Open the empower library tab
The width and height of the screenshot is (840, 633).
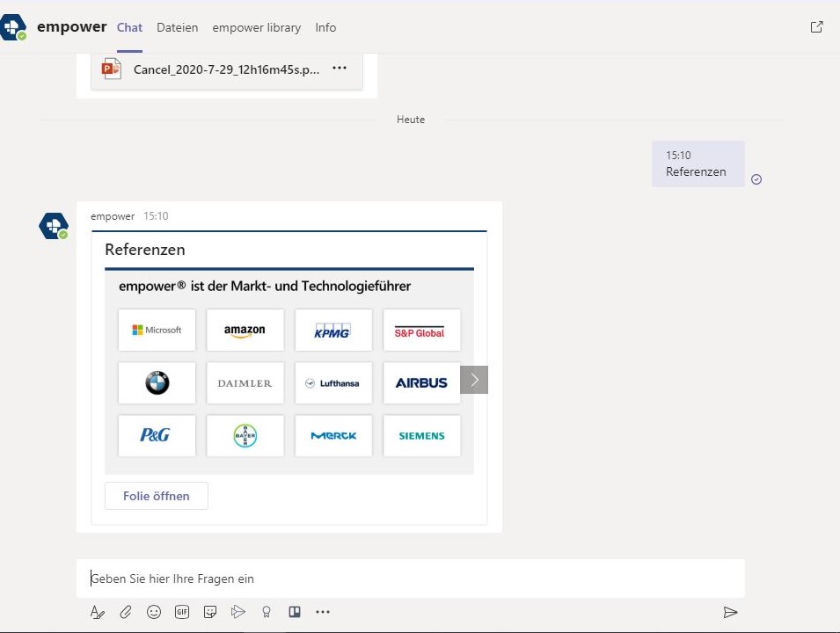point(256,27)
